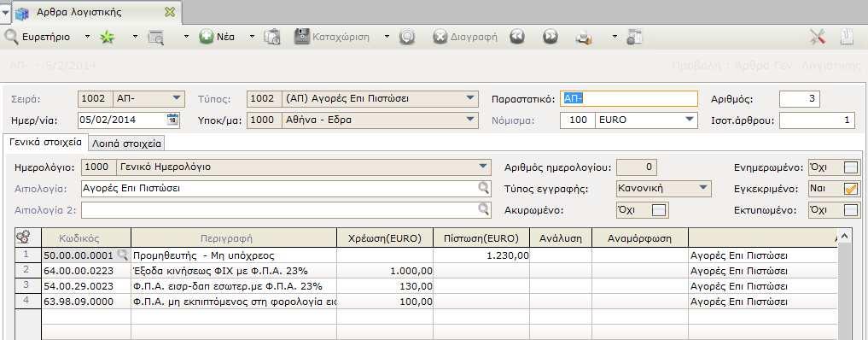868x340 pixels.
Task: Click the Χρέωση(EURO) column header
Action: click(x=385, y=238)
